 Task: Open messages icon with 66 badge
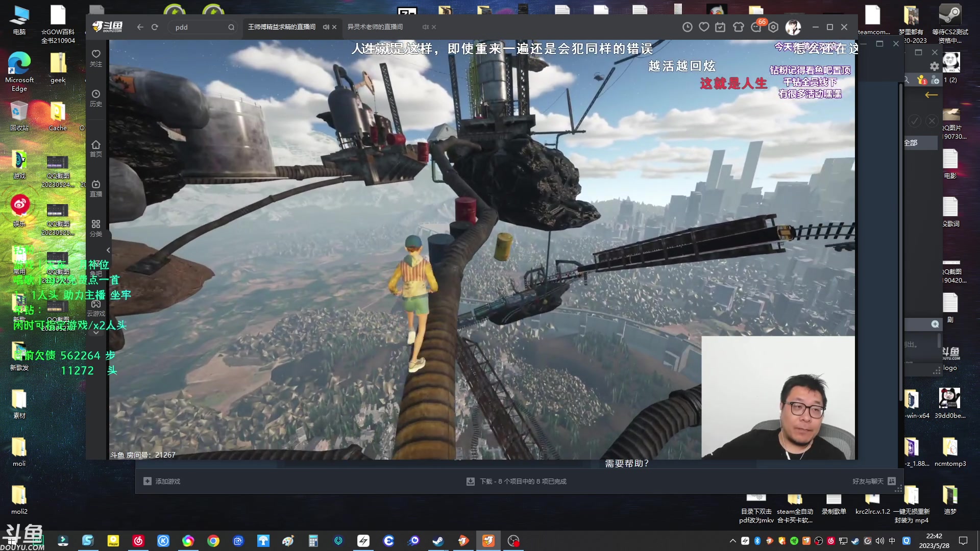(x=756, y=27)
